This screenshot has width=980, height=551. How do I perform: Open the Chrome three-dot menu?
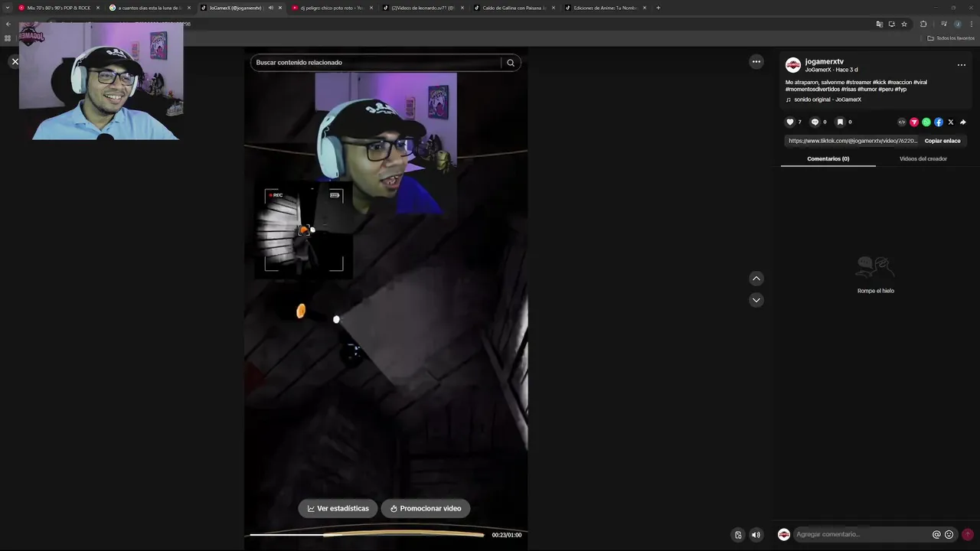point(972,24)
